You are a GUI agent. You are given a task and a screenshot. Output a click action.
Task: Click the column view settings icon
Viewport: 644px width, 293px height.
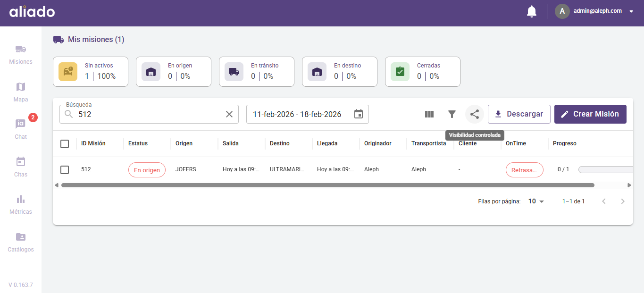pyautogui.click(x=429, y=114)
